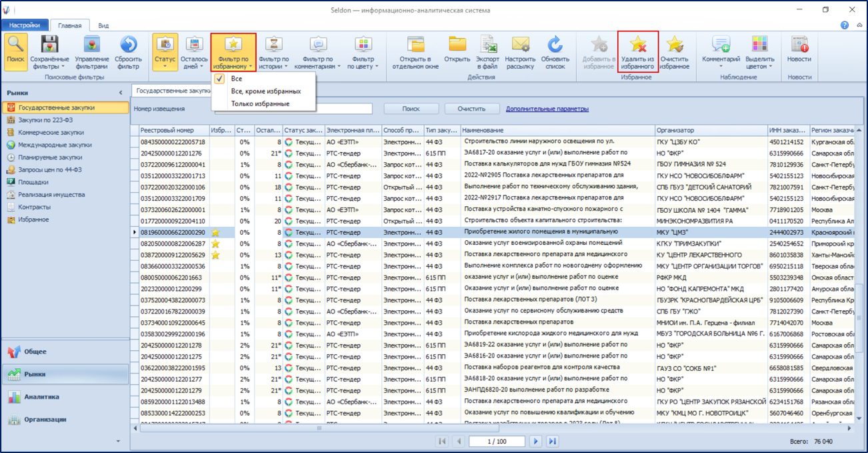
Task: Toggle favorite star on row 0387200009122005629
Action: (x=216, y=255)
